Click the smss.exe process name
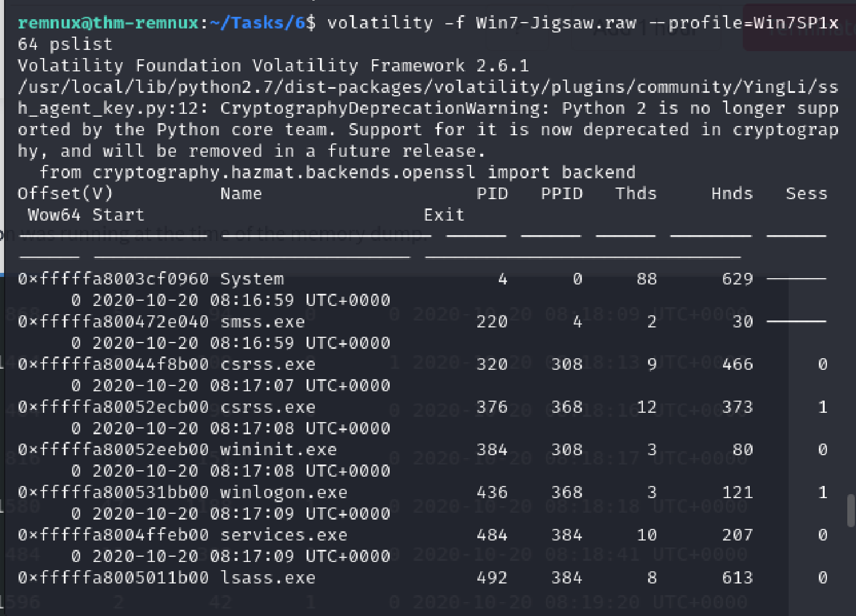856x616 pixels. [x=262, y=322]
